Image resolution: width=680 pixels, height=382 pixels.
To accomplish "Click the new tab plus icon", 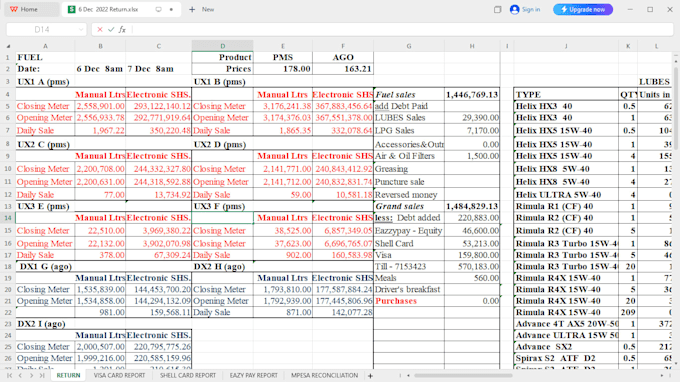I will [x=192, y=9].
